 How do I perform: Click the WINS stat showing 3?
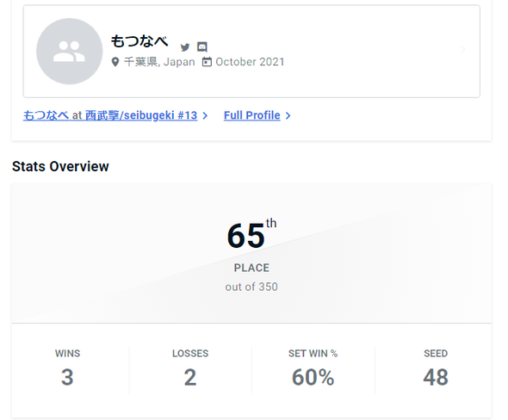click(67, 368)
